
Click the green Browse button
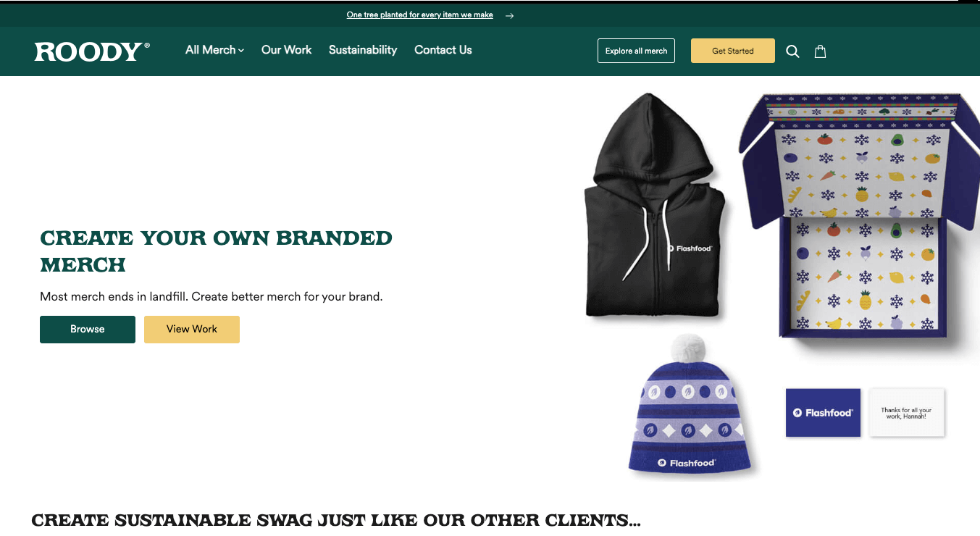pos(88,329)
